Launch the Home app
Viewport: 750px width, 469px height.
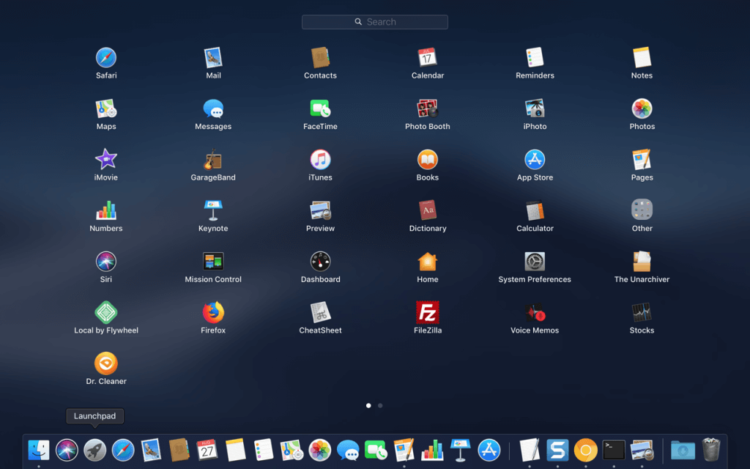pyautogui.click(x=427, y=262)
